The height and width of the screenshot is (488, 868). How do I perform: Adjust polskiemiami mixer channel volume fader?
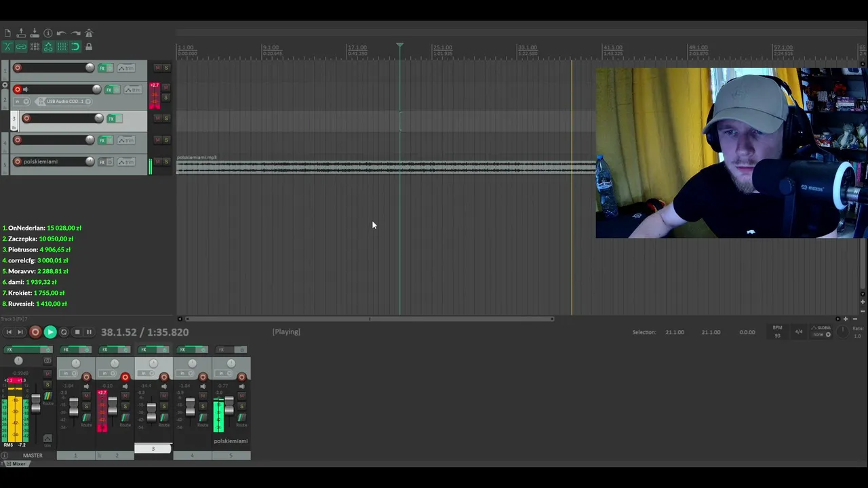pos(229,405)
